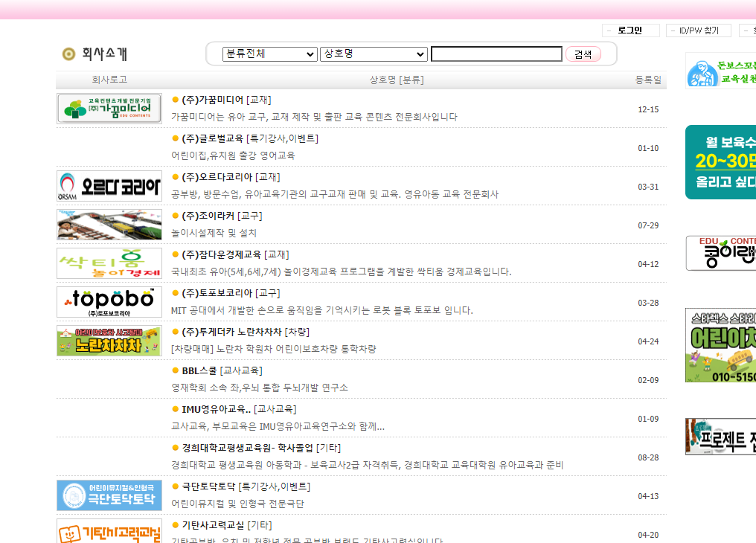756x543 pixels.
Task: Open the (주)오르다코리아 [교재] listing
Action: click(231, 177)
